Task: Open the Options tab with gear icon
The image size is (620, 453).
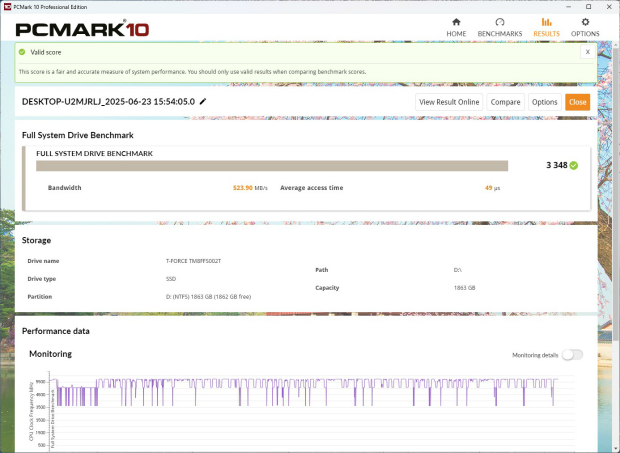Action: 585,27
